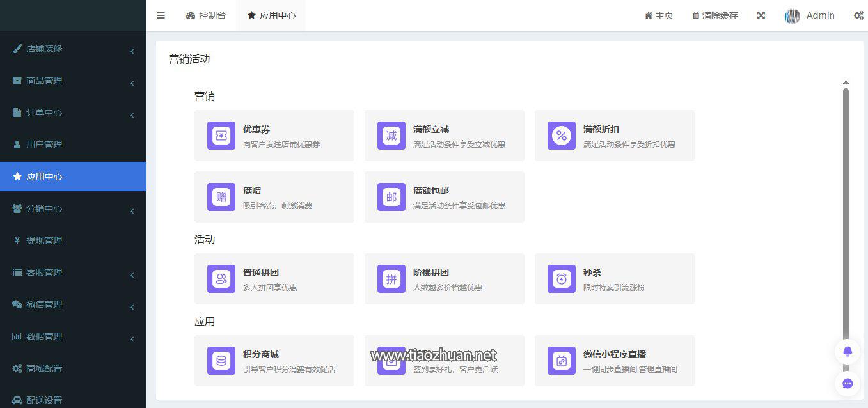Toggle the sidebar with hamburger icon

(161, 15)
